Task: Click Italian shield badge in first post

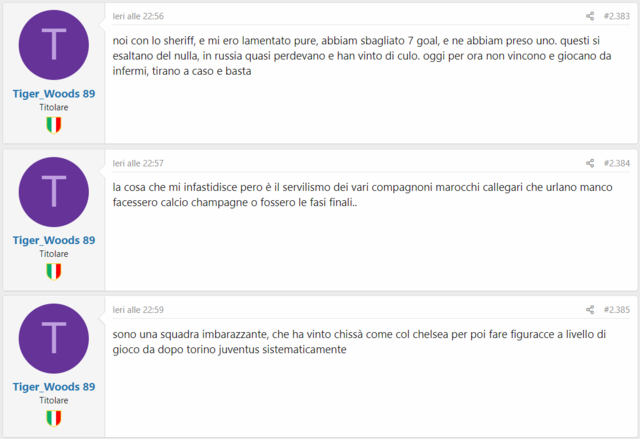Action: [x=54, y=125]
